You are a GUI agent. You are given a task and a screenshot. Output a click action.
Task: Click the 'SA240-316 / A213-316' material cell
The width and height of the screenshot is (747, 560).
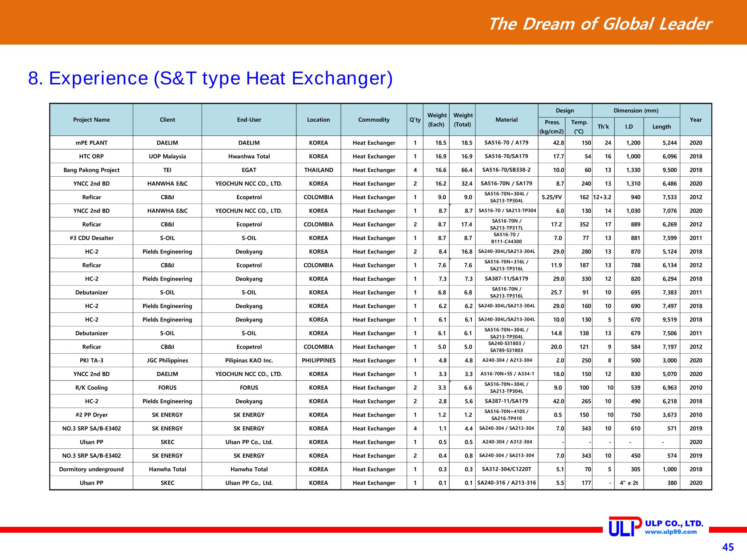507,483
